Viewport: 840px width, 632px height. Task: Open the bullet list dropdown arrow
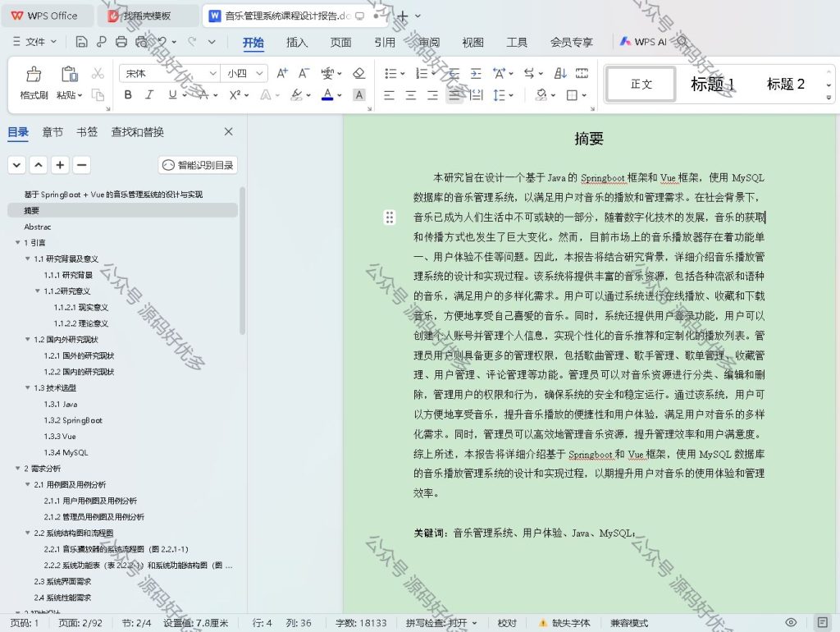(x=402, y=74)
